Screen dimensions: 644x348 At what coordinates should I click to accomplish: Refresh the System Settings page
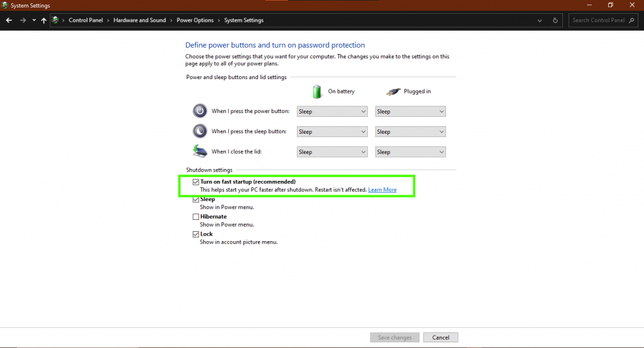point(555,20)
